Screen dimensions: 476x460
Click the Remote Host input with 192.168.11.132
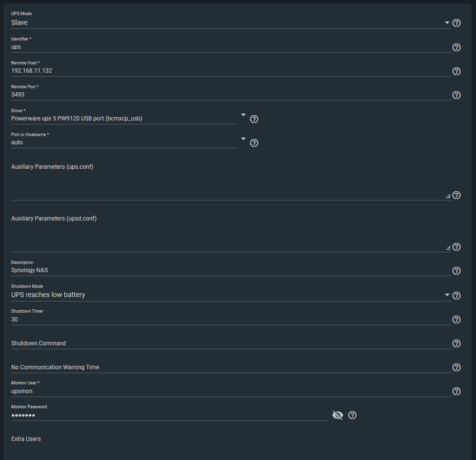tap(231, 71)
